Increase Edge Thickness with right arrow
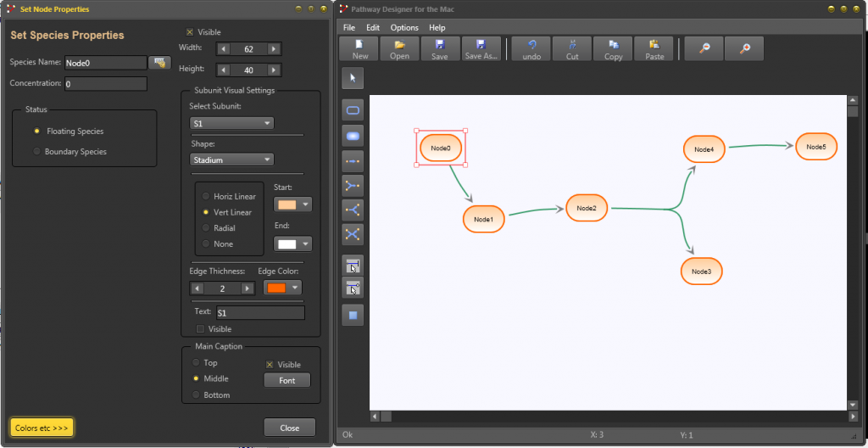 click(x=247, y=288)
